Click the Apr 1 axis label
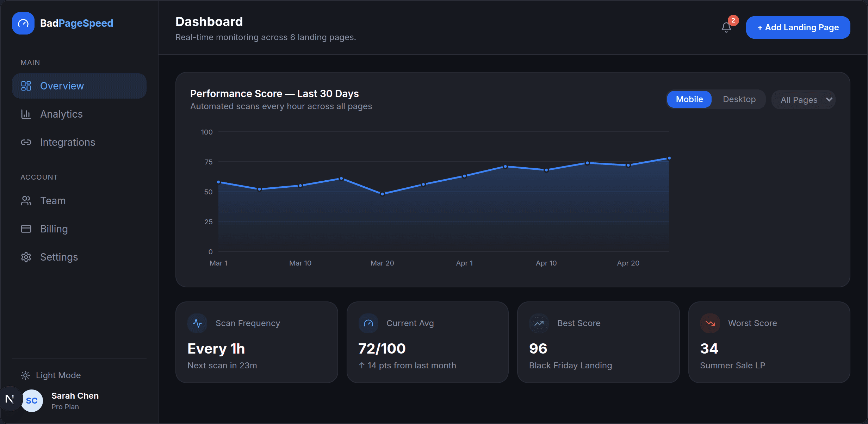868x424 pixels. (464, 263)
